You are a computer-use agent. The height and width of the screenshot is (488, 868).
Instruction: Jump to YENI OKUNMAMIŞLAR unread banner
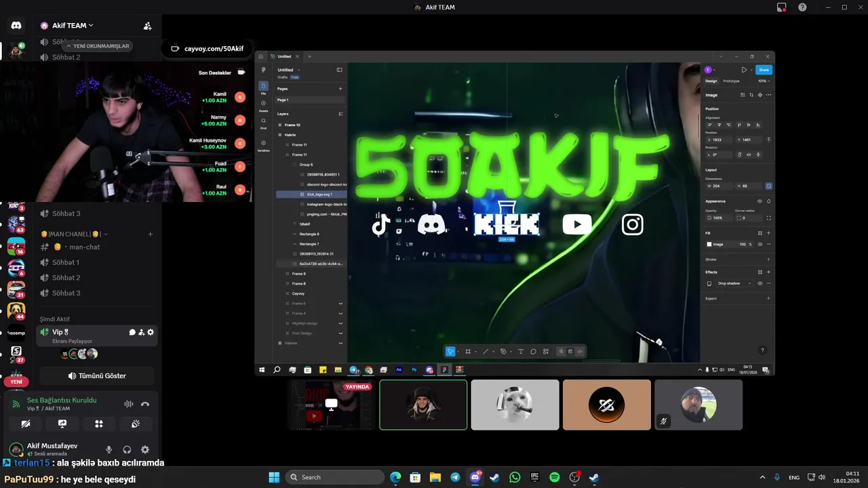coord(97,46)
